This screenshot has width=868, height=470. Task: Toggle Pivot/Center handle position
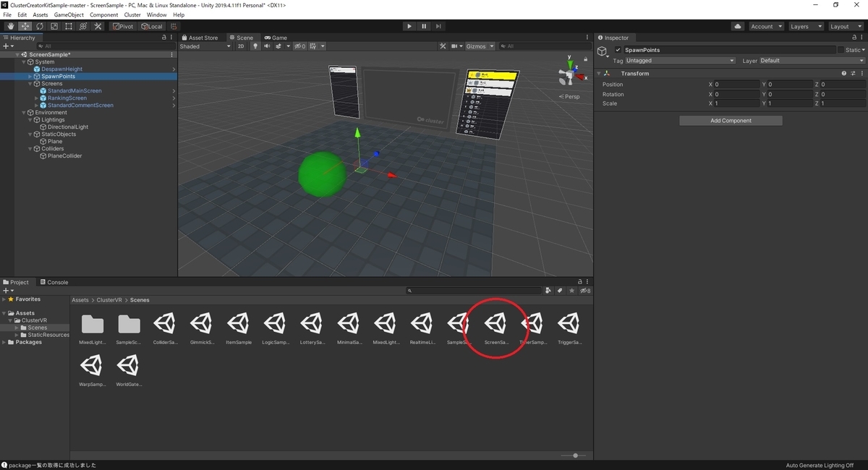tap(122, 26)
